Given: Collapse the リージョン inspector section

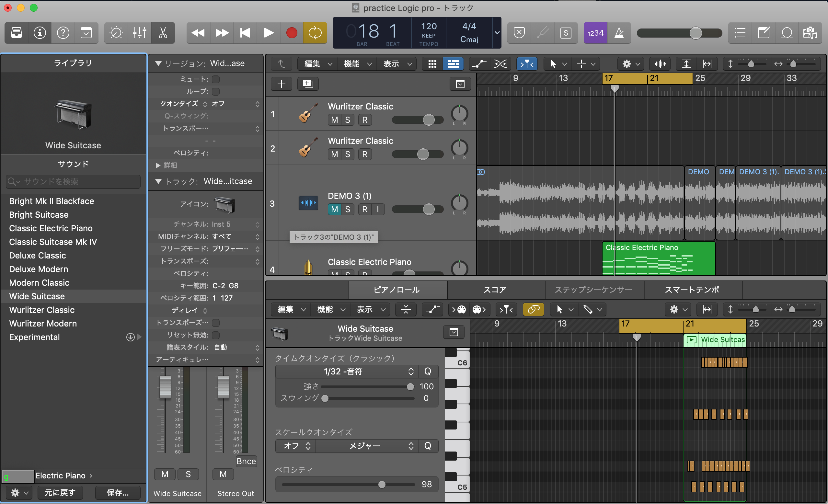Looking at the screenshot, I should click(x=158, y=63).
